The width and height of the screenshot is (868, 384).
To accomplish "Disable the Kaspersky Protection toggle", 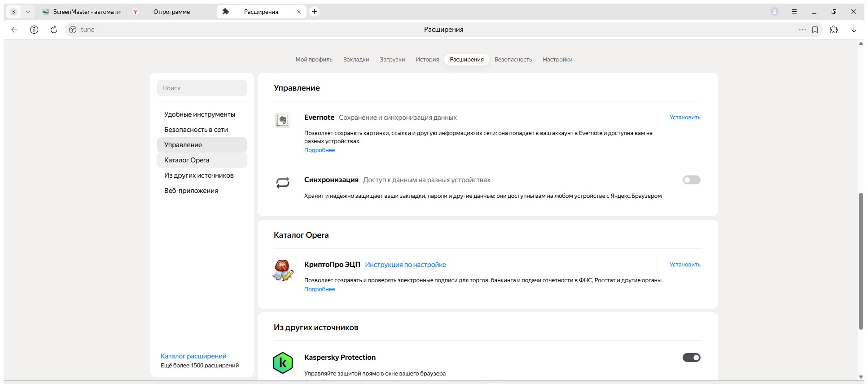I will (692, 358).
